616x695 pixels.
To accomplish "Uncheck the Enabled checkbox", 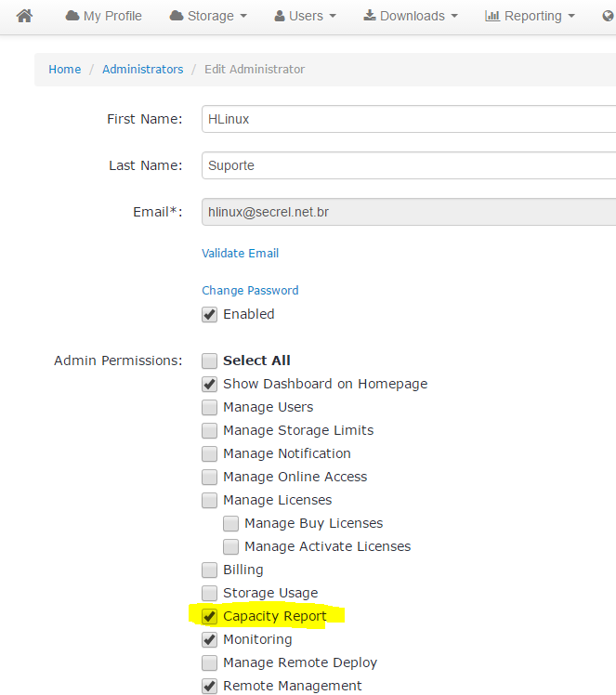I will click(x=210, y=315).
